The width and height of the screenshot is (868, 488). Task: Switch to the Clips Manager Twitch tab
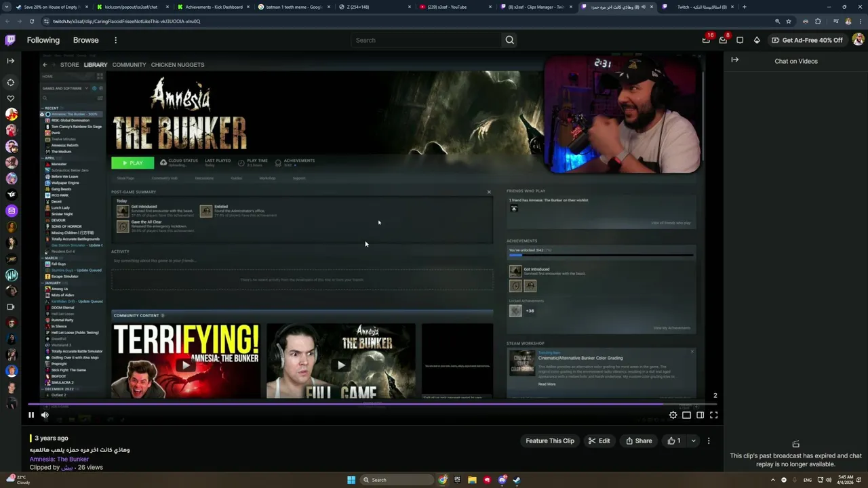[x=536, y=7]
